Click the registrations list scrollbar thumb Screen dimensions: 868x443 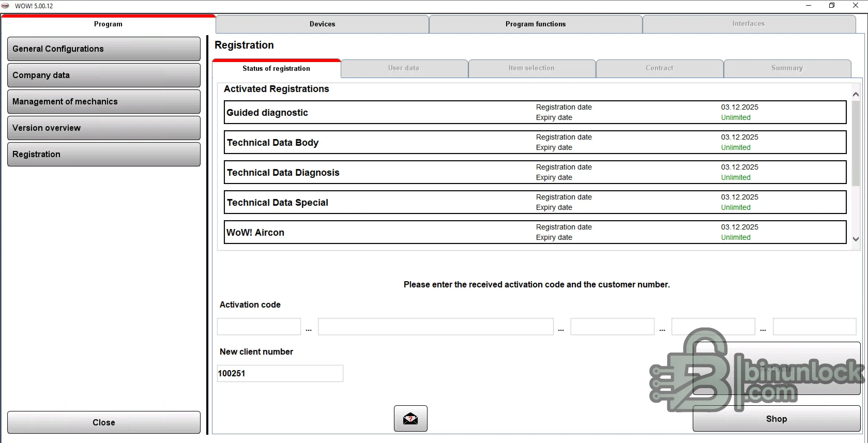pyautogui.click(x=856, y=143)
